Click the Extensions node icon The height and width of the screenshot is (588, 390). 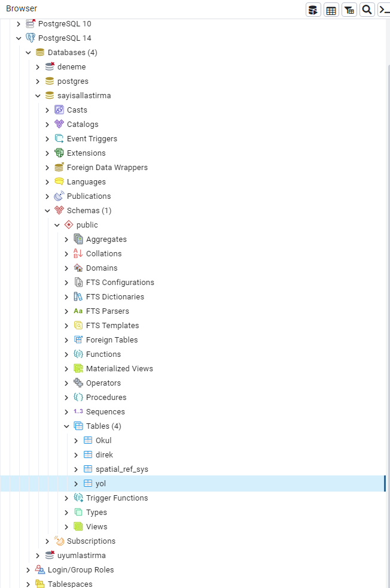click(59, 153)
